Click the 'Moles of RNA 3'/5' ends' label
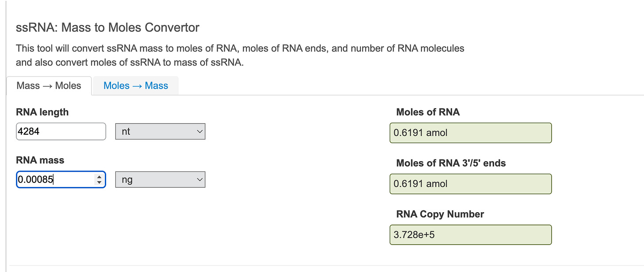 click(x=451, y=163)
